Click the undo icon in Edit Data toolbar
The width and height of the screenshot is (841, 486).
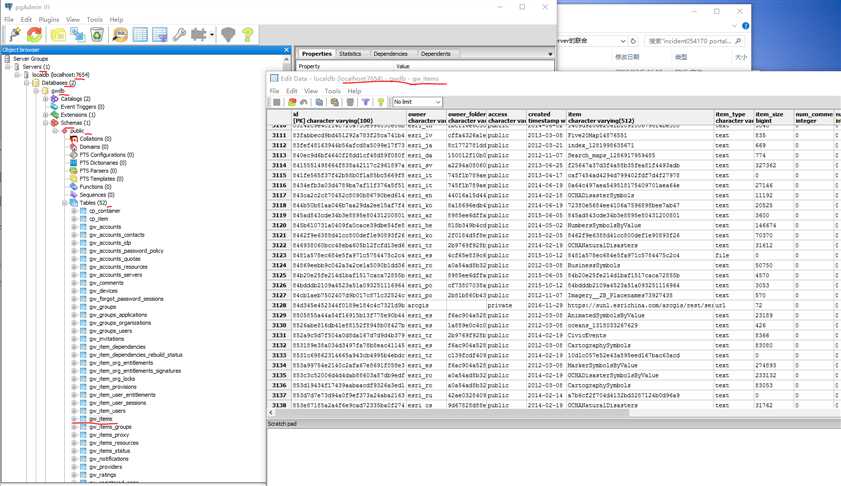pos(304,102)
